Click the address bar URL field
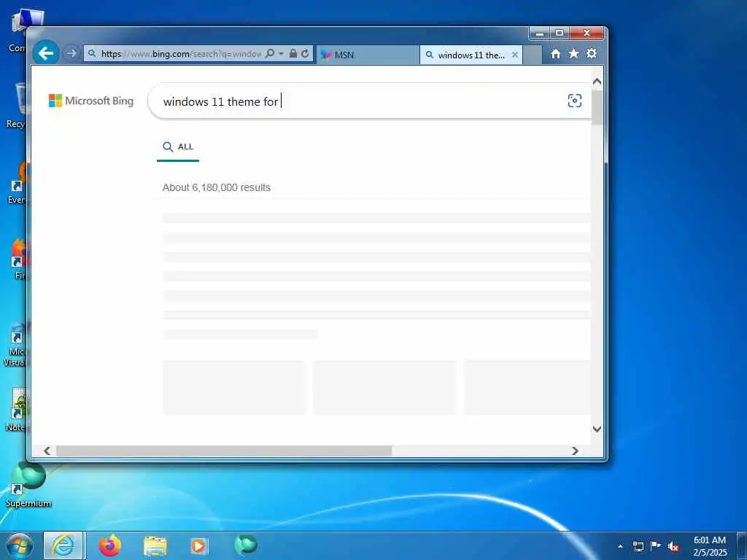This screenshot has height=560, width=747. coord(181,54)
